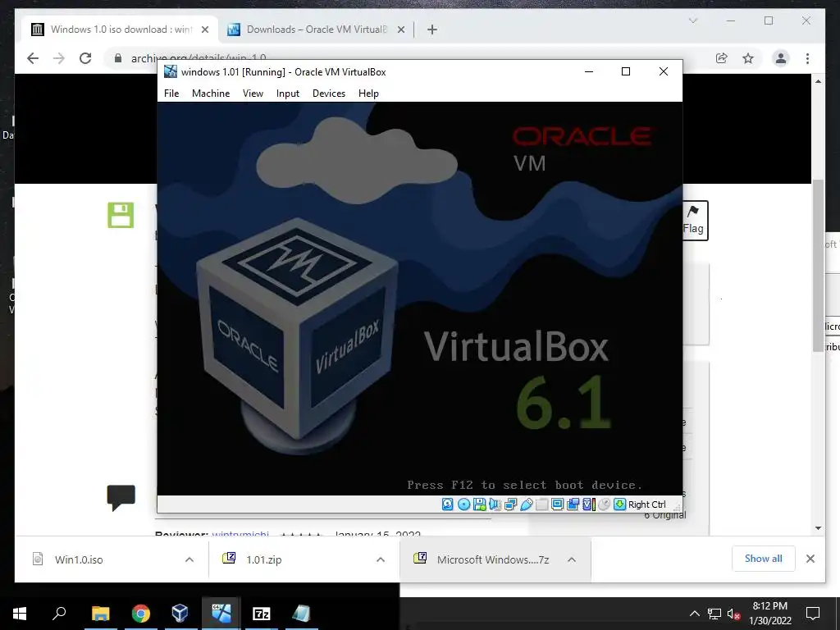Close the Chrome downloads bar
This screenshot has width=840, height=630.
tap(810, 559)
